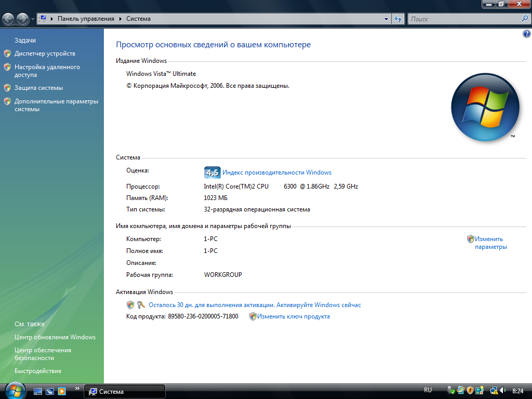Expand the arrow between 'Панель управления' and 'Система'
The height and width of the screenshot is (399, 532).
point(121,19)
